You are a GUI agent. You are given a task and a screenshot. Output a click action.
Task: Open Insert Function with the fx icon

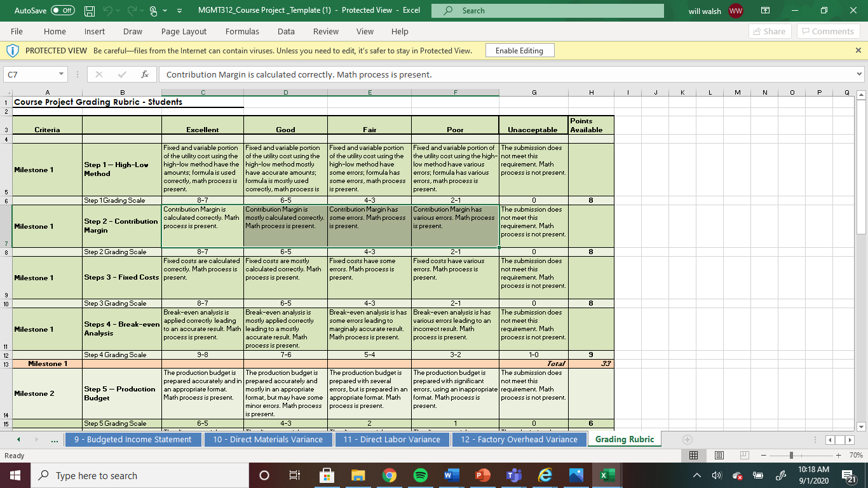[145, 74]
